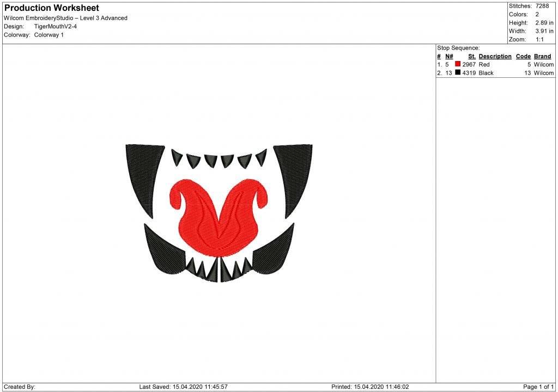Image resolution: width=558 pixels, height=392 pixels.
Task: Select the Black thread row in Stop Sequence
Action: (x=490, y=72)
